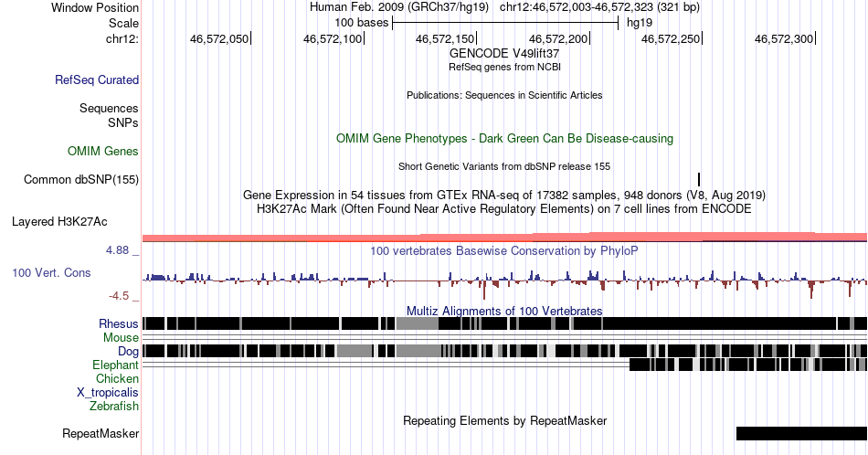
Task: Click the 'RefSeq genes from NCBI' title
Action: (504, 67)
